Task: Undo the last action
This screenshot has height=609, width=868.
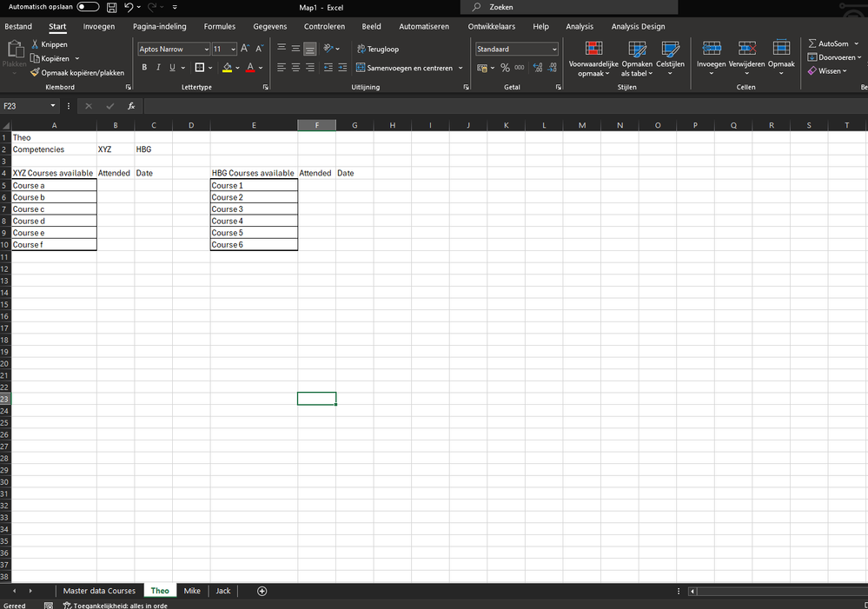Action: (x=129, y=7)
